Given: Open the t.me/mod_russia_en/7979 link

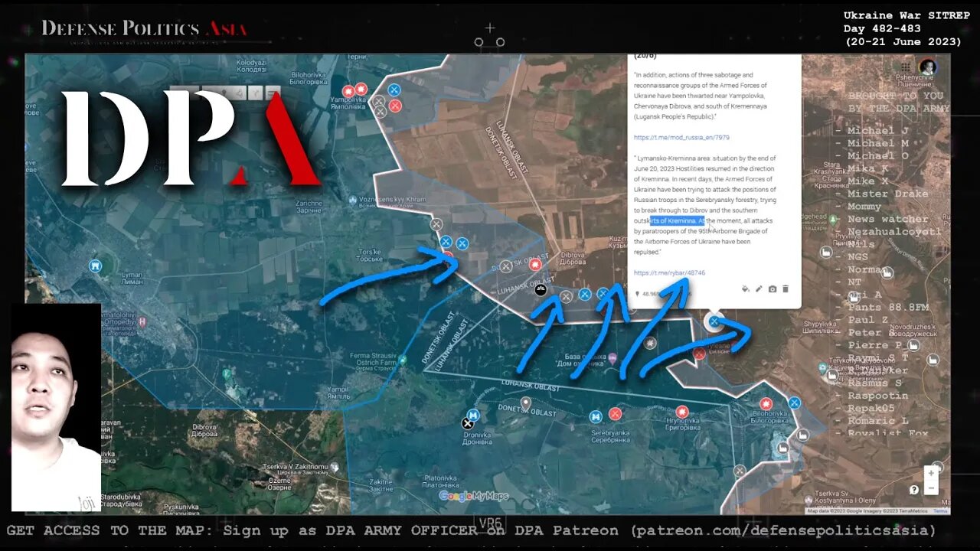Looking at the screenshot, I should tap(681, 138).
